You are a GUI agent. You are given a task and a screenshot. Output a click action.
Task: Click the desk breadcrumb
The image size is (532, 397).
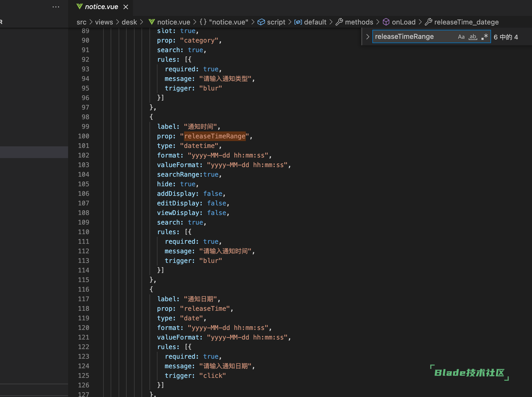[x=129, y=22]
